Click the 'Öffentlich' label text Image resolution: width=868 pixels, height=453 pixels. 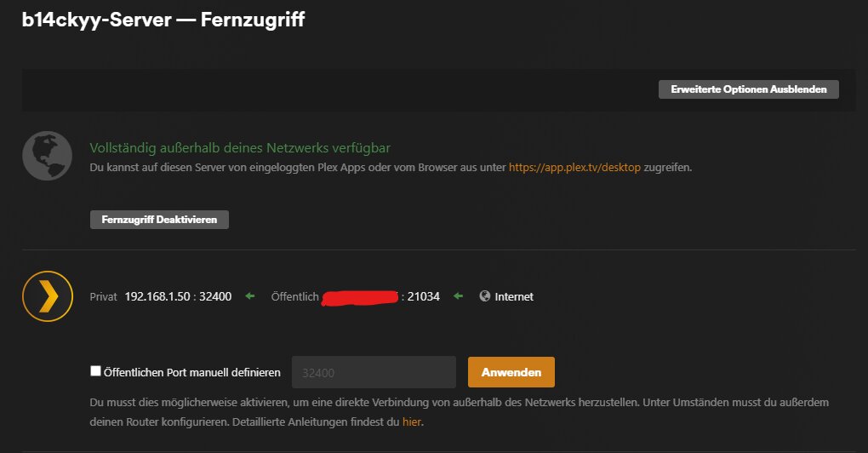[x=295, y=297]
